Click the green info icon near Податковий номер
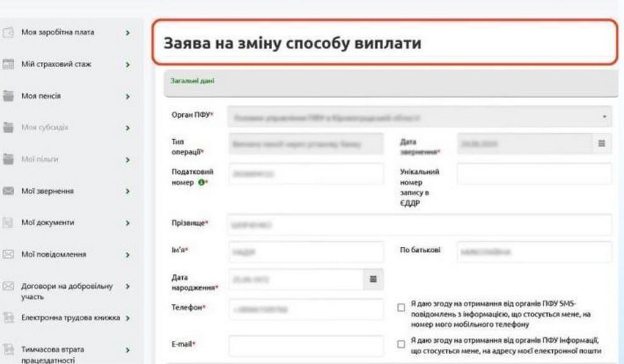 pos(201,183)
